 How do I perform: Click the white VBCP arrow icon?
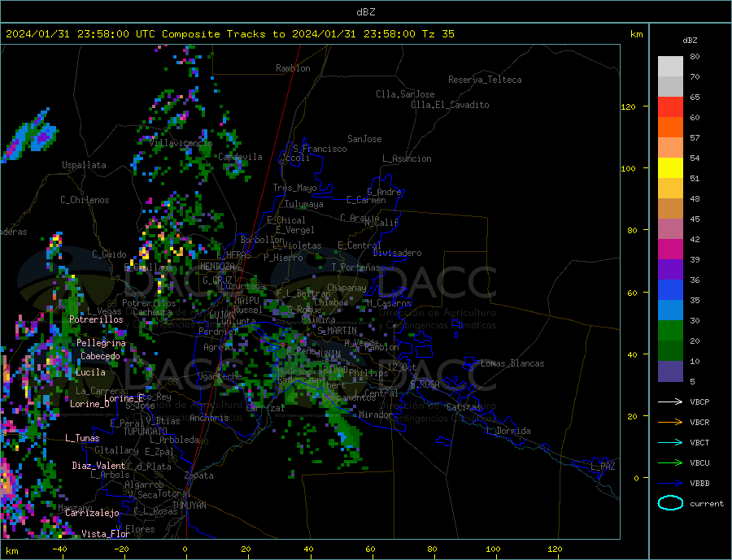pos(670,402)
